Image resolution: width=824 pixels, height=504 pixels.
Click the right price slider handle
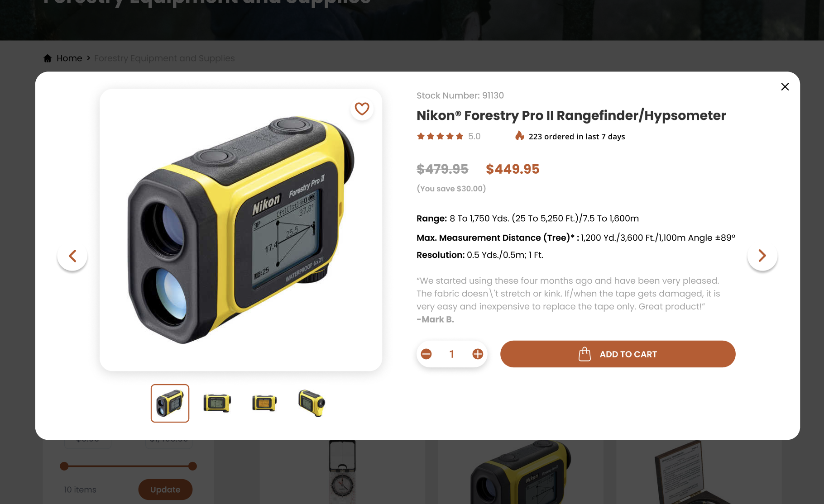pos(192,466)
